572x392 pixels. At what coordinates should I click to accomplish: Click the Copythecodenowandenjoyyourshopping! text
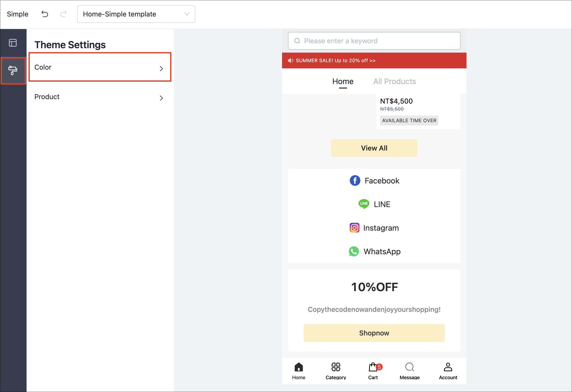tap(374, 309)
